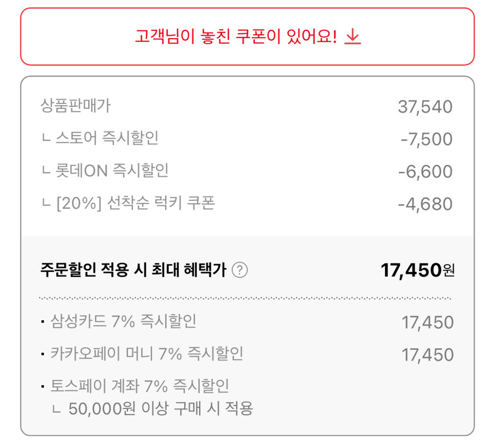Select the 스토어 즉시할인 row label
This screenshot has width=495, height=448.
(107, 138)
